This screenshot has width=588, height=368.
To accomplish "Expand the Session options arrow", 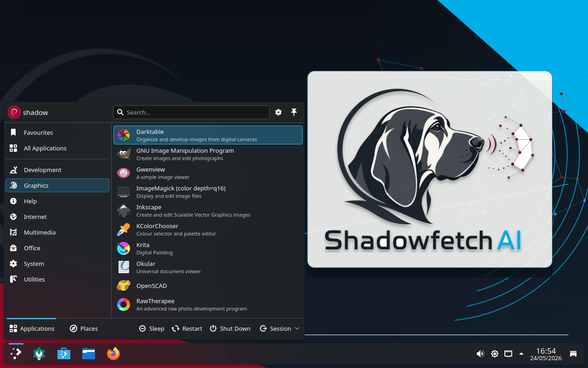I will pyautogui.click(x=297, y=328).
